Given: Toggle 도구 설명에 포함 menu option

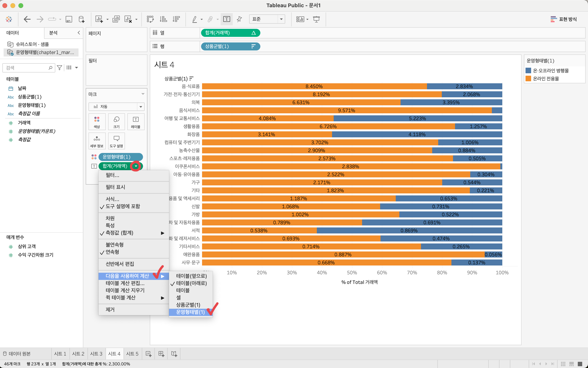Looking at the screenshot, I should 123,206.
